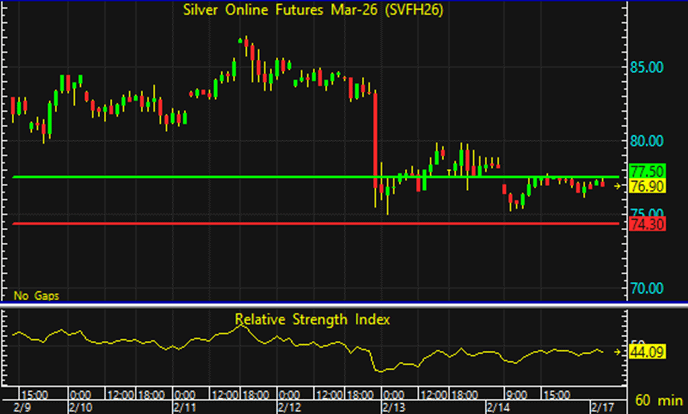The height and width of the screenshot is (414, 688).
Task: Click the No Gaps label
Action: tap(33, 296)
